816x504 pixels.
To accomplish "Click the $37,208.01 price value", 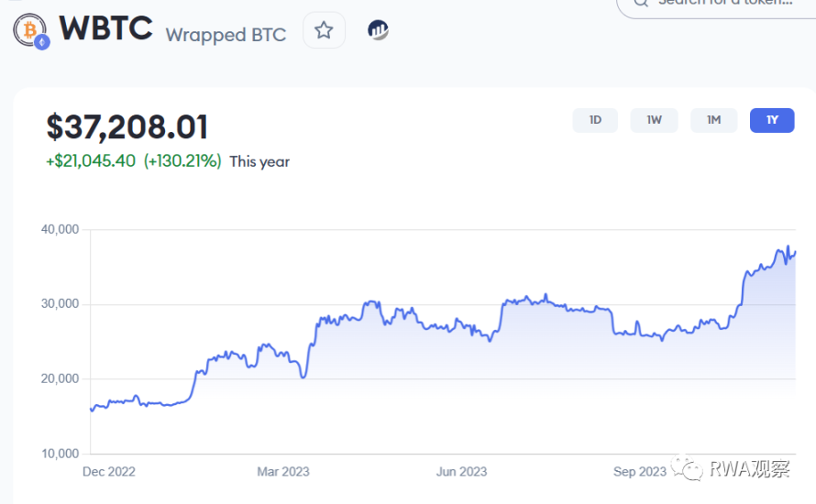I will 127,126.
